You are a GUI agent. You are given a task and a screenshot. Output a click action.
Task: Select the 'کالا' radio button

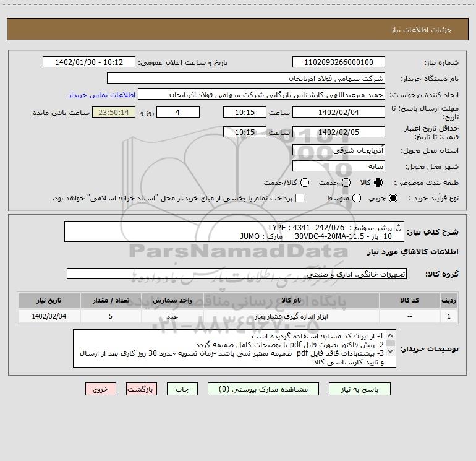(378, 183)
